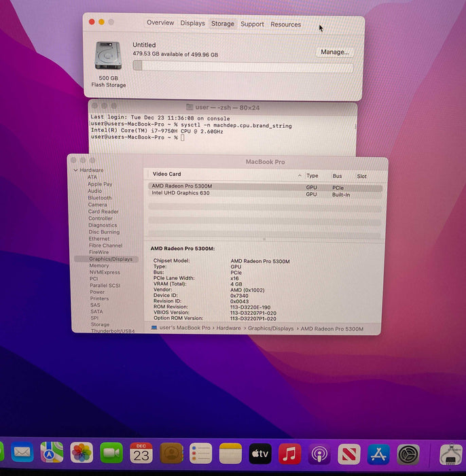Open the Contacts app in the Dock
466x476 pixels.
[x=171, y=454]
